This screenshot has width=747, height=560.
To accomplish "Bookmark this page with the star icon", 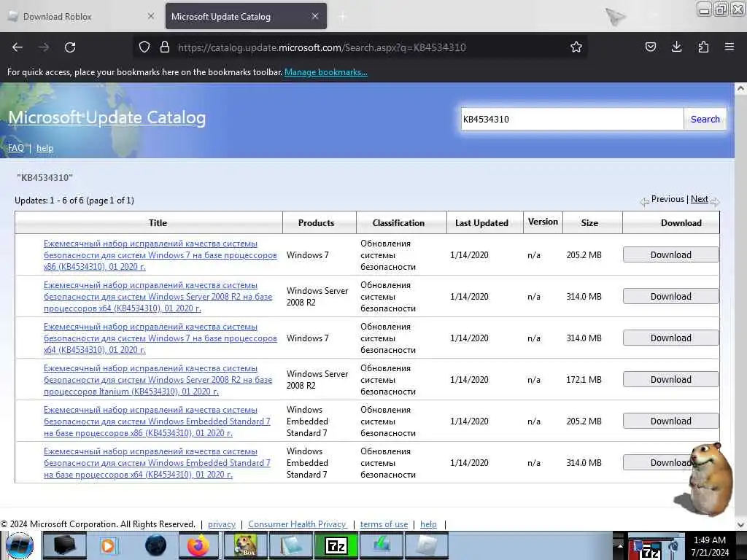I will 576,47.
